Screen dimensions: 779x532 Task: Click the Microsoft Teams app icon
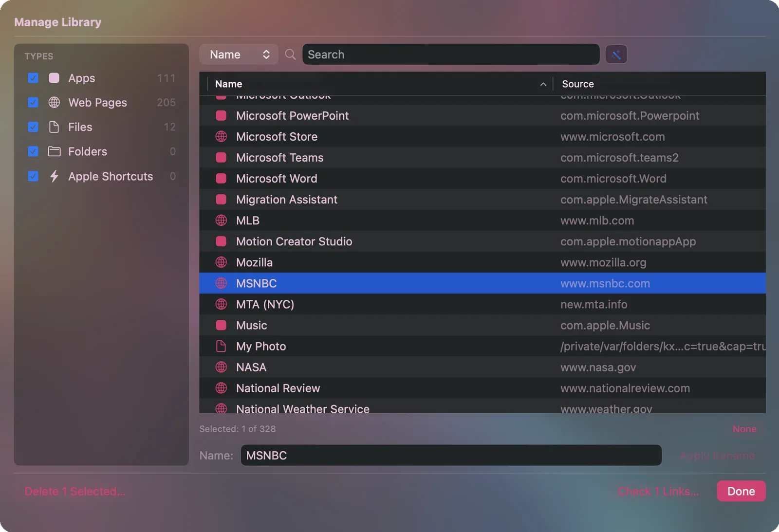pos(221,158)
